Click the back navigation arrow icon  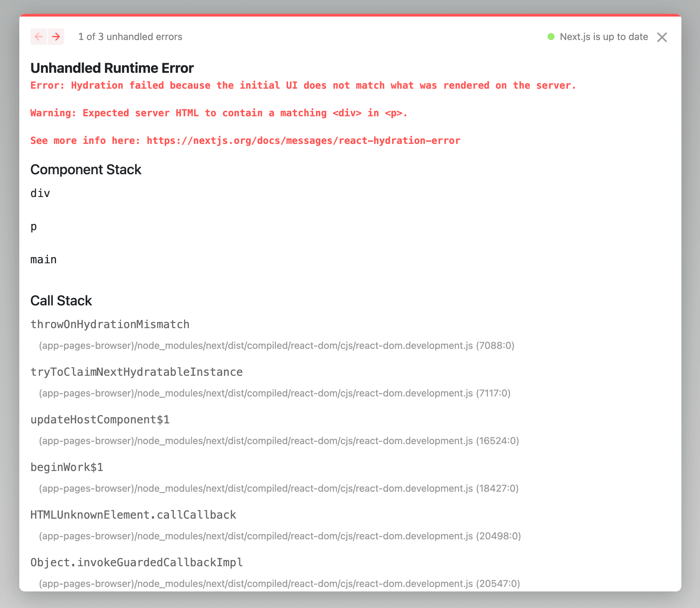pyautogui.click(x=38, y=37)
